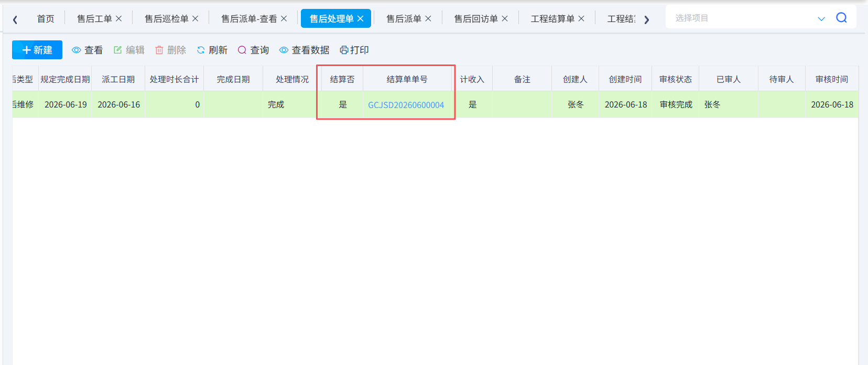Click the 创建人 column header
Screen dimensions: 868x365
tap(575, 79)
